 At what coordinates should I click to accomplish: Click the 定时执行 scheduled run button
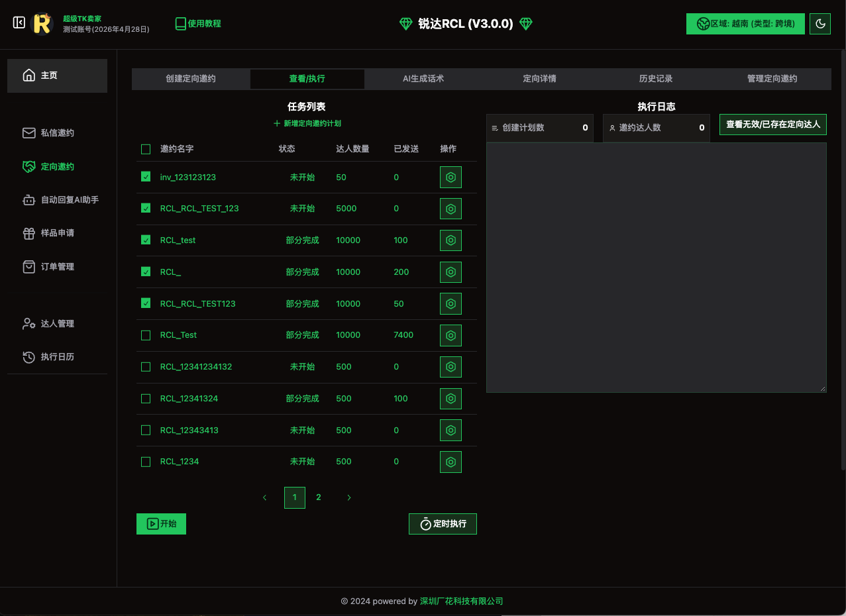tap(443, 524)
